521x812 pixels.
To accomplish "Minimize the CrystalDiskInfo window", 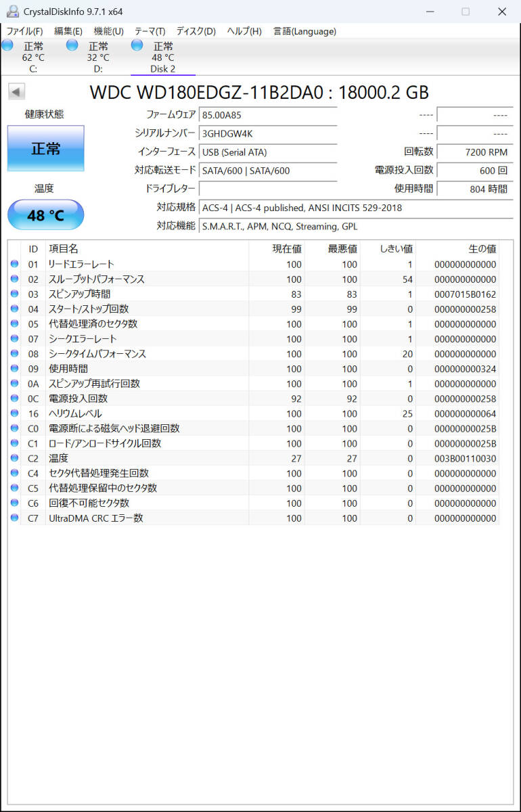I will click(429, 12).
